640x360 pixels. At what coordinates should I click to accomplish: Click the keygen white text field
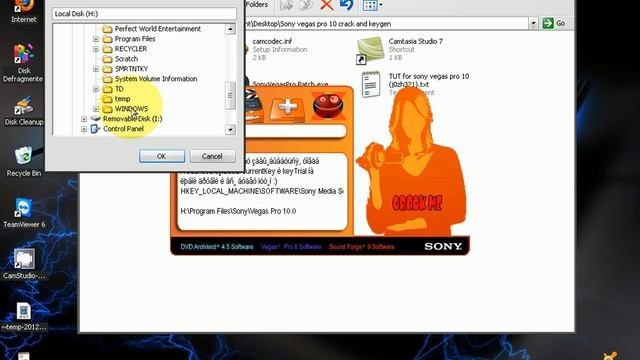coord(296,131)
